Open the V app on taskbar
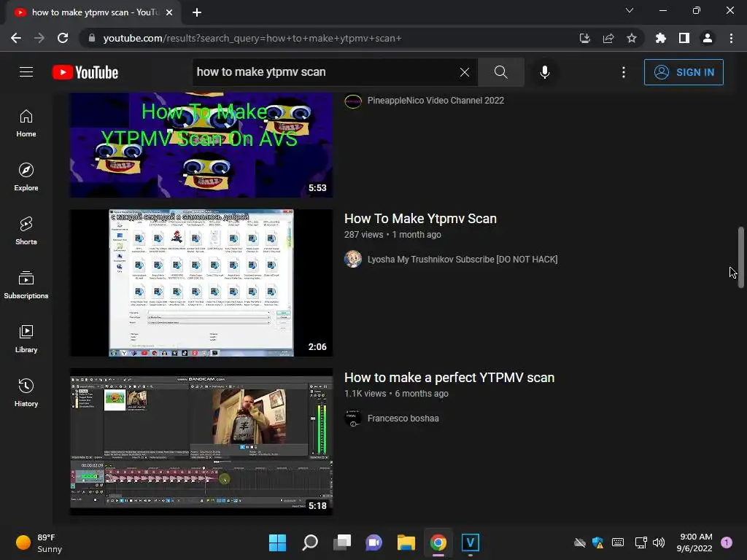 pyautogui.click(x=471, y=542)
